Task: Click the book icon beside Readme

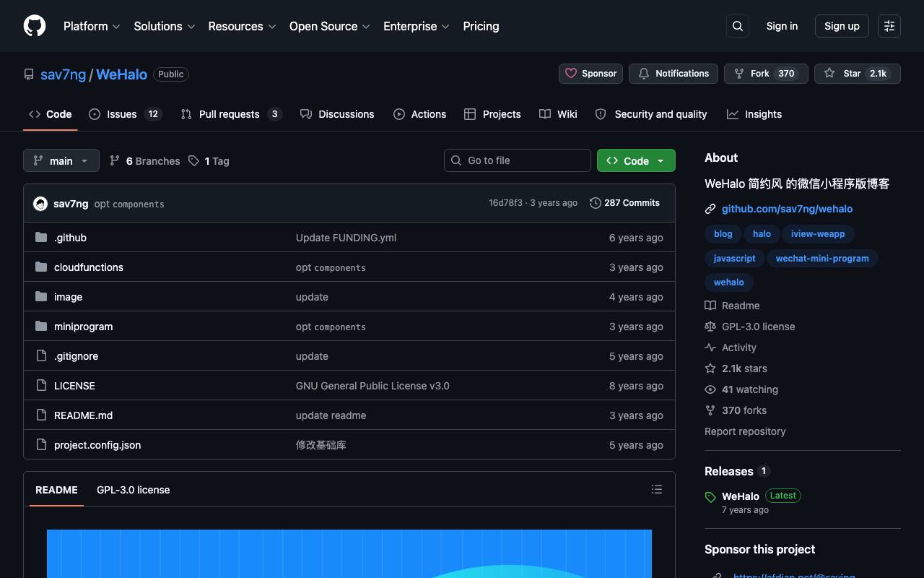Action: click(x=710, y=306)
